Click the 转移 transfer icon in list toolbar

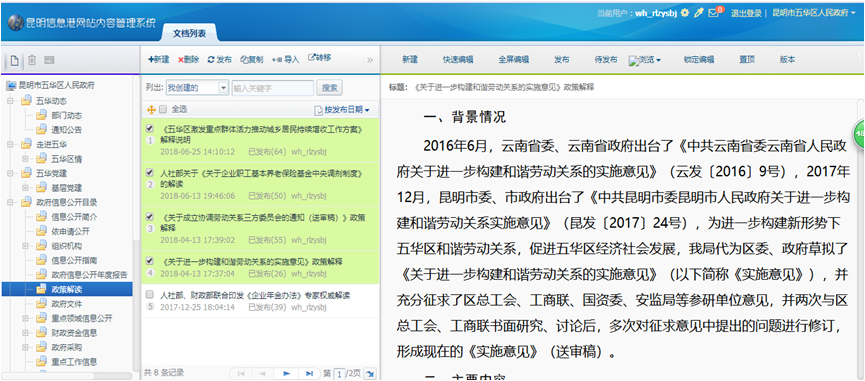tap(312, 57)
